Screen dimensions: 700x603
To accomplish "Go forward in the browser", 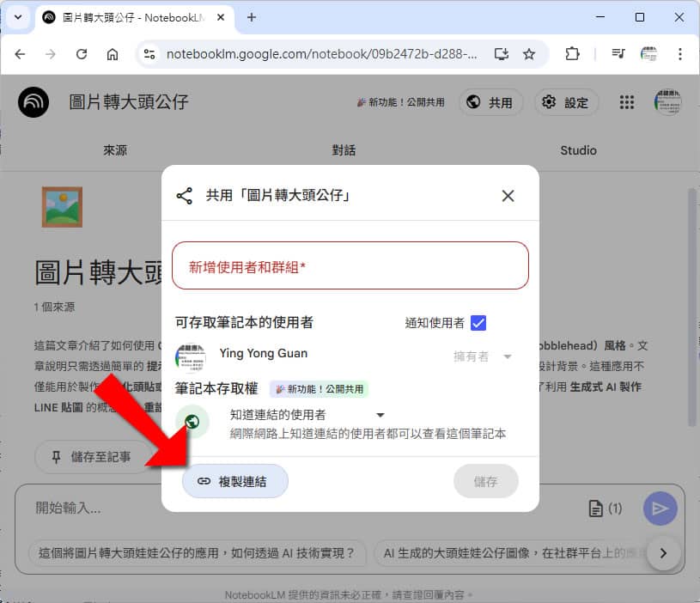I will click(51, 54).
